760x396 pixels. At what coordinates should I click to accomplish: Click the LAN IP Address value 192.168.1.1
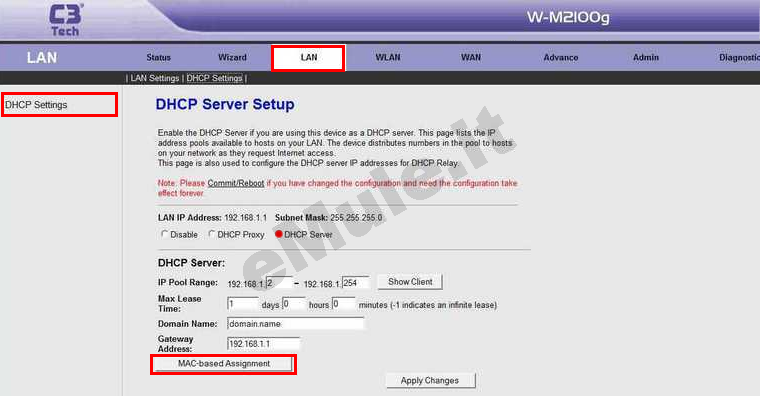tap(245, 218)
